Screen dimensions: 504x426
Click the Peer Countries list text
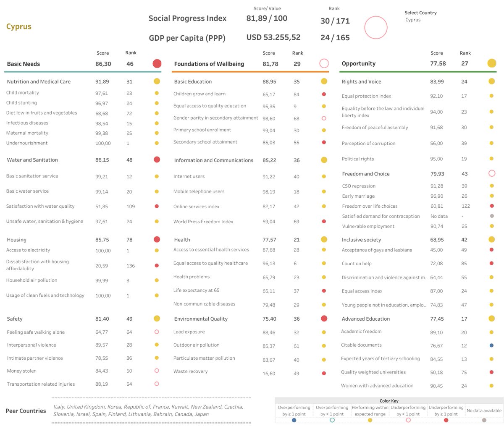[x=148, y=410]
